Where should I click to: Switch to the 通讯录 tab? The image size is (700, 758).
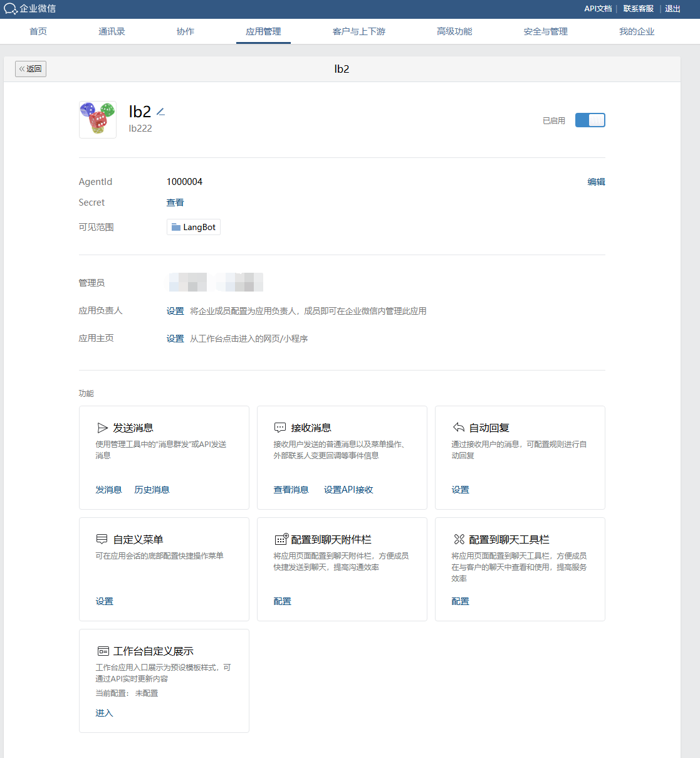point(112,31)
